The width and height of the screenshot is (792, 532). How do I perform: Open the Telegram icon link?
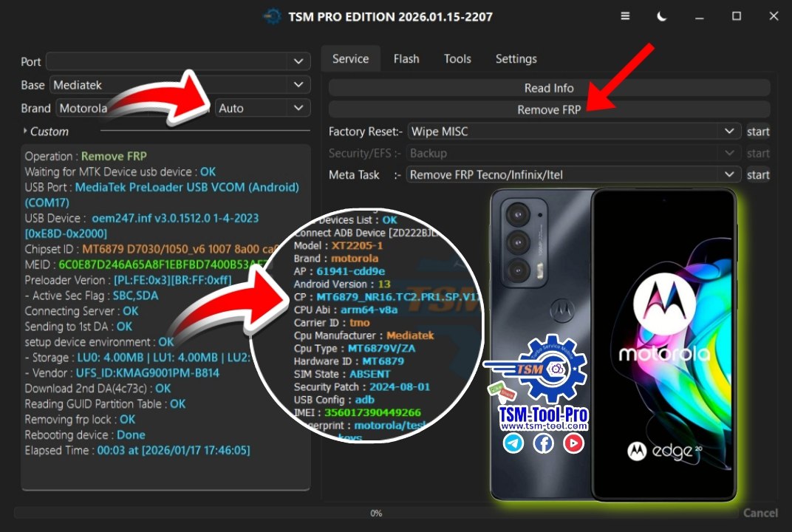(x=513, y=443)
